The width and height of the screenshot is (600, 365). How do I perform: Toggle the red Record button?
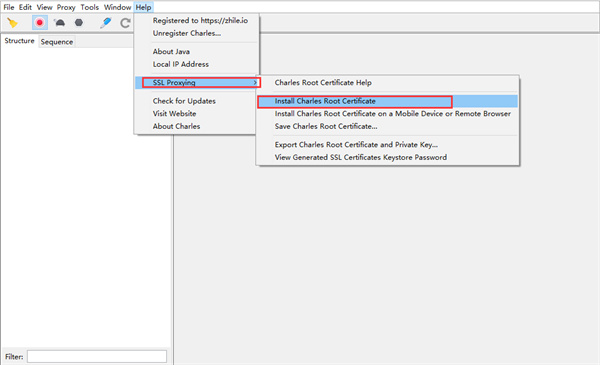pyautogui.click(x=39, y=23)
